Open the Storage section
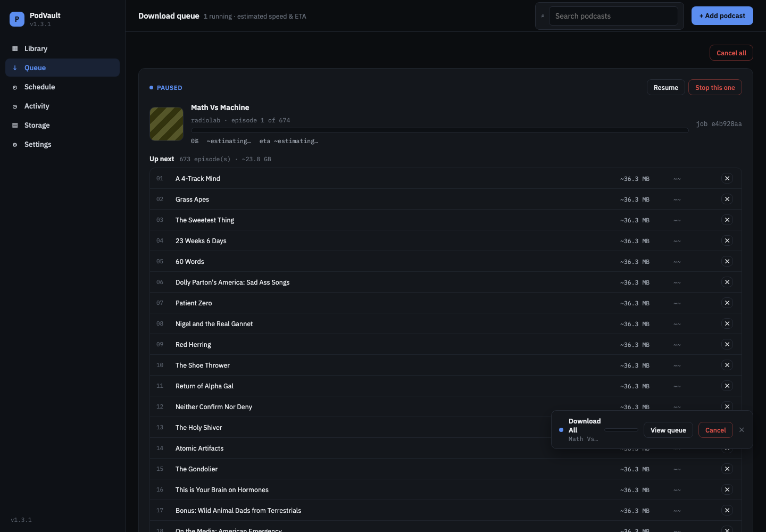 click(62, 125)
